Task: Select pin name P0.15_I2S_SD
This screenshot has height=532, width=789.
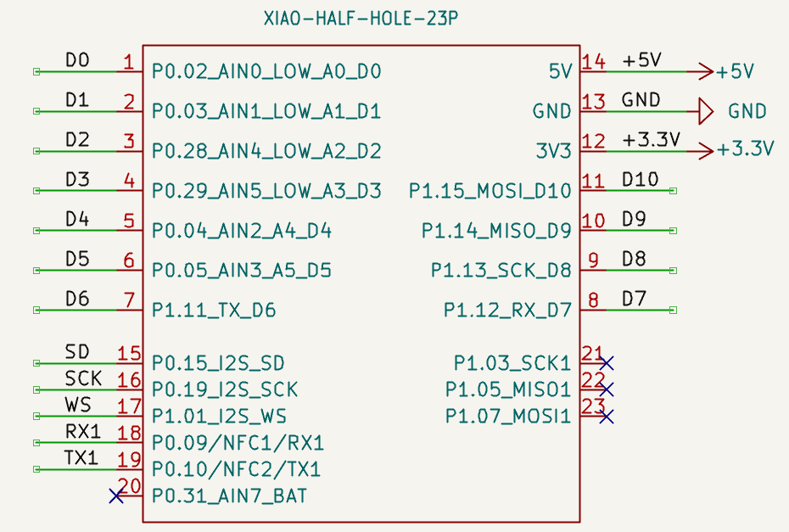Action: pyautogui.click(x=218, y=363)
